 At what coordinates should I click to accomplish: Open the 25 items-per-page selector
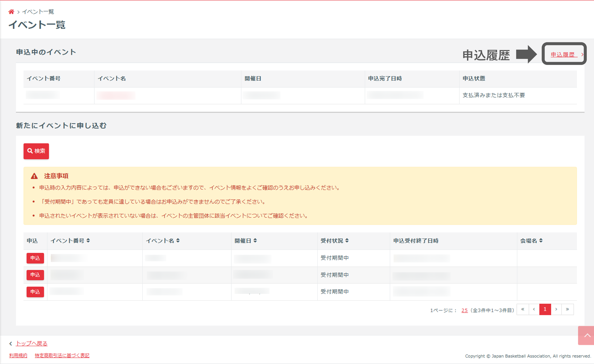point(464,310)
